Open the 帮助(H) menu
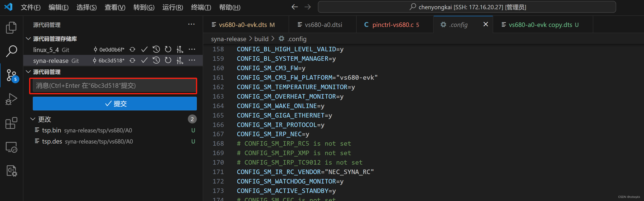This screenshot has width=644, height=201. point(230,7)
